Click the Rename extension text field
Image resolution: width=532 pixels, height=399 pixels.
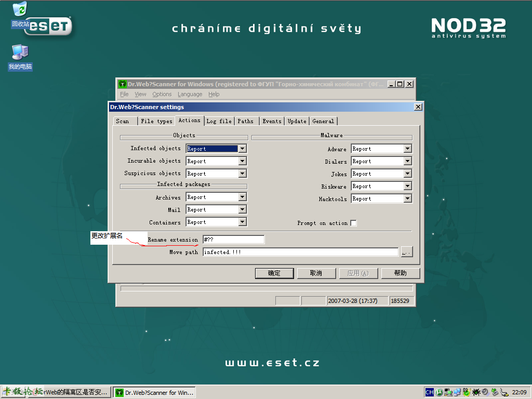[233, 240]
